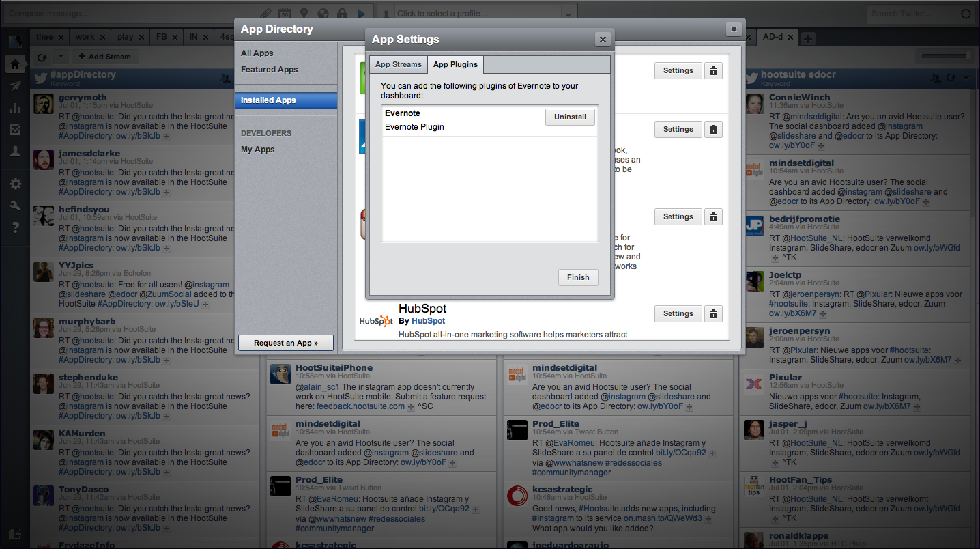
Task: Close the App Settings dialog
Action: (603, 40)
